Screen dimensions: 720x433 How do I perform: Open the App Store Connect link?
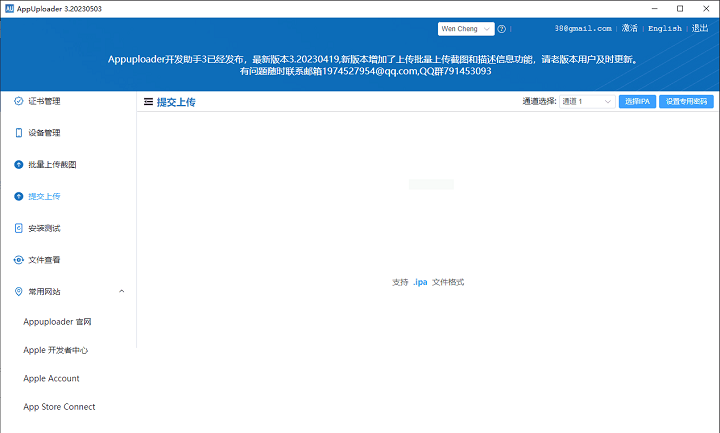tap(59, 407)
